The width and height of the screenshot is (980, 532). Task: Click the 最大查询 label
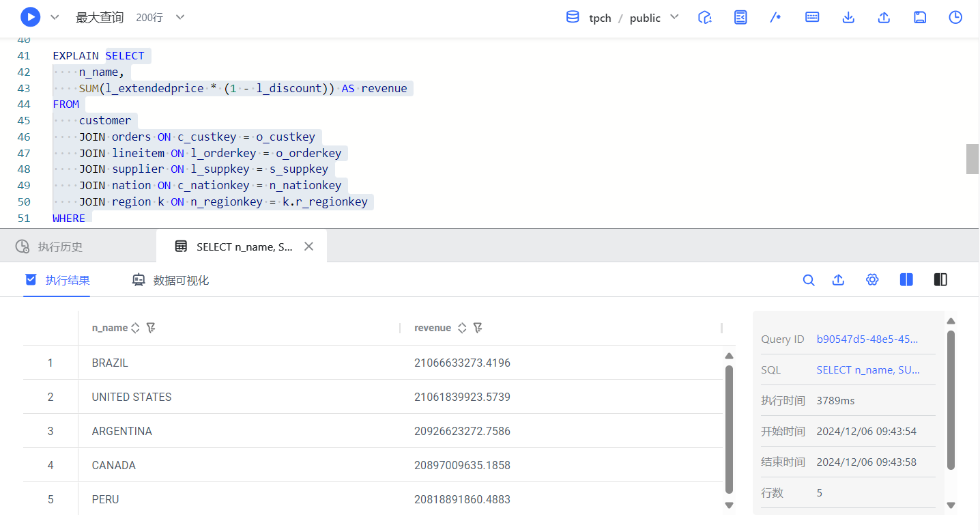coord(100,18)
